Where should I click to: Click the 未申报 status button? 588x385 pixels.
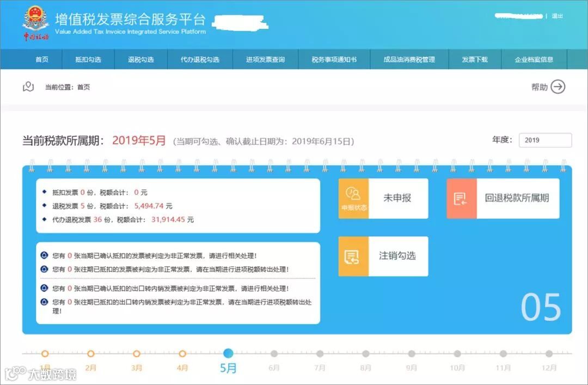point(397,198)
